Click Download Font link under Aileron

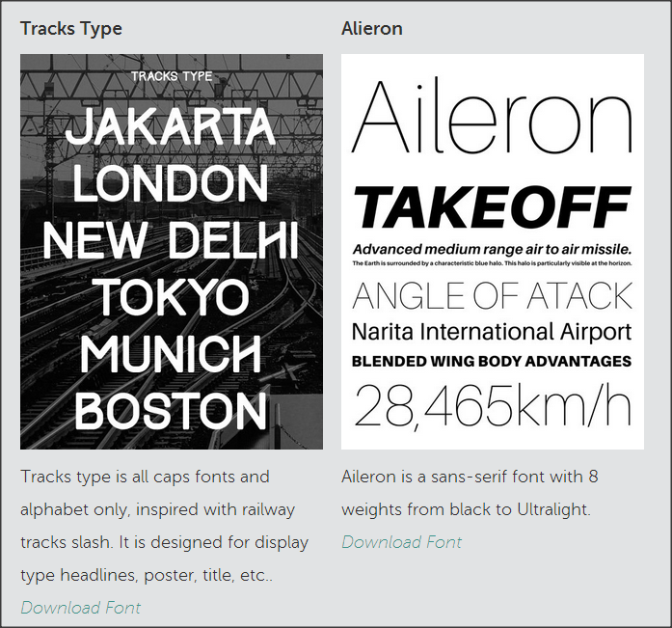pyautogui.click(x=402, y=542)
